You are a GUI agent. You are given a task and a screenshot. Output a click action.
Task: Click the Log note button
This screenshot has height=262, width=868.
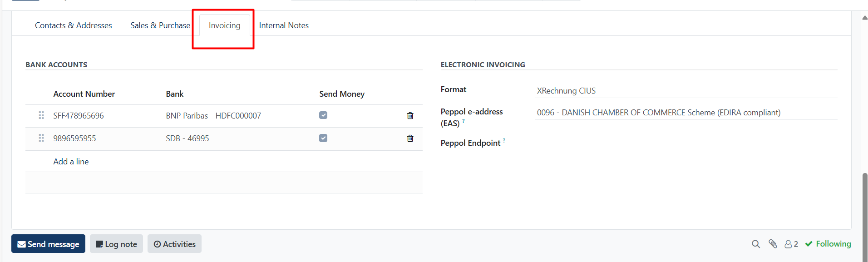(116, 244)
